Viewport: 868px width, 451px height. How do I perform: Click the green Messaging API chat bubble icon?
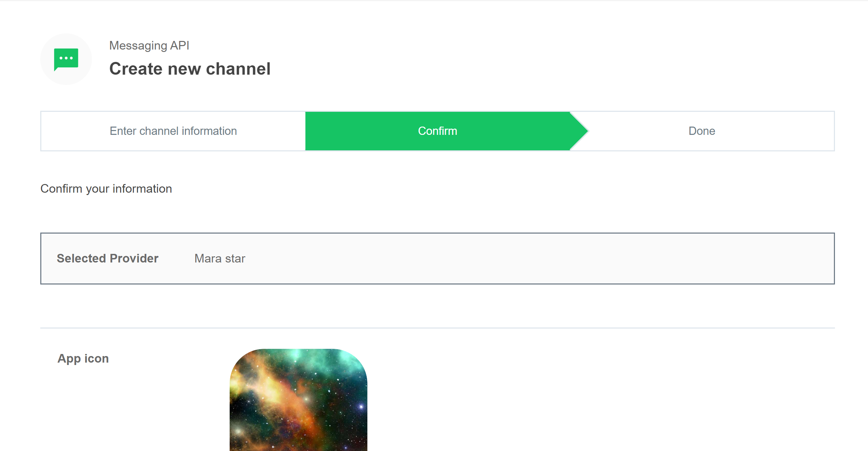click(x=66, y=60)
